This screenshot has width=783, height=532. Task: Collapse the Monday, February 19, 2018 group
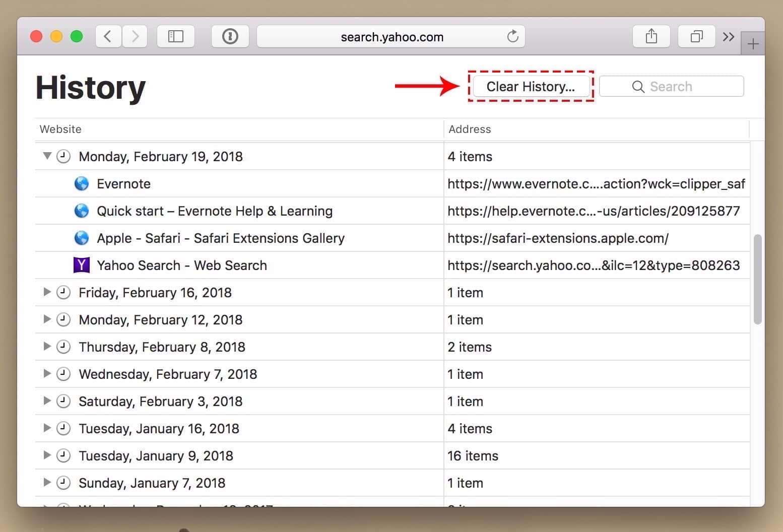(47, 156)
